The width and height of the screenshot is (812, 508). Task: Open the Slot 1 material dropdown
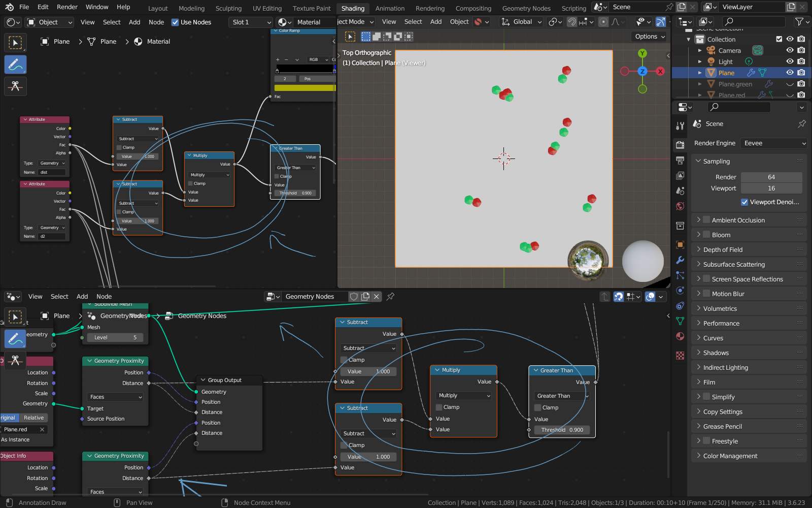pos(251,22)
